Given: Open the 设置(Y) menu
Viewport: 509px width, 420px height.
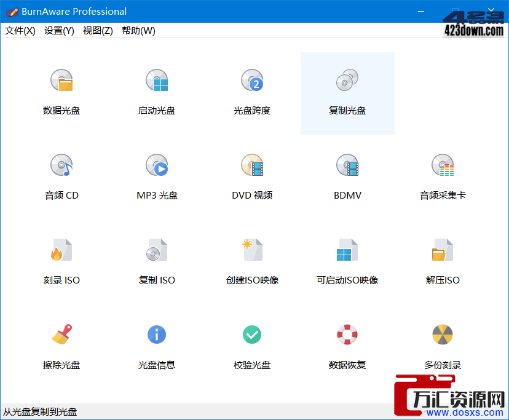Looking at the screenshot, I should (x=59, y=31).
